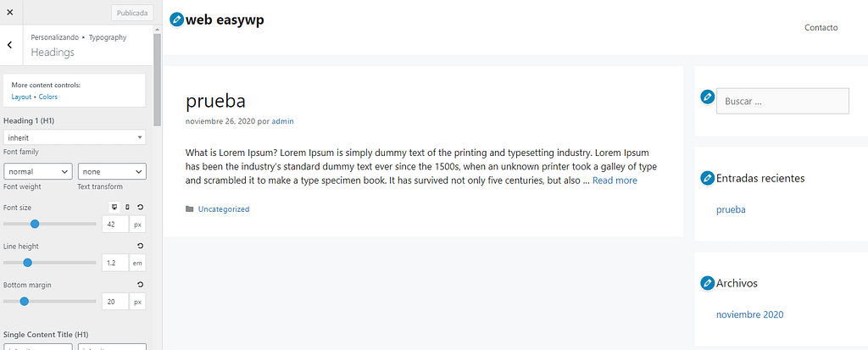Reset Bottom margin with the reset icon

click(x=140, y=285)
